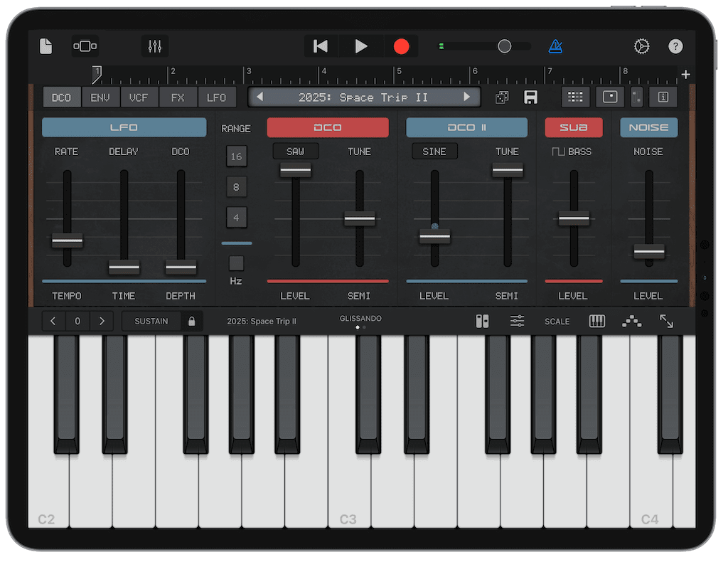Open SAW waveform selector
The height and width of the screenshot is (562, 728).
[x=295, y=152]
